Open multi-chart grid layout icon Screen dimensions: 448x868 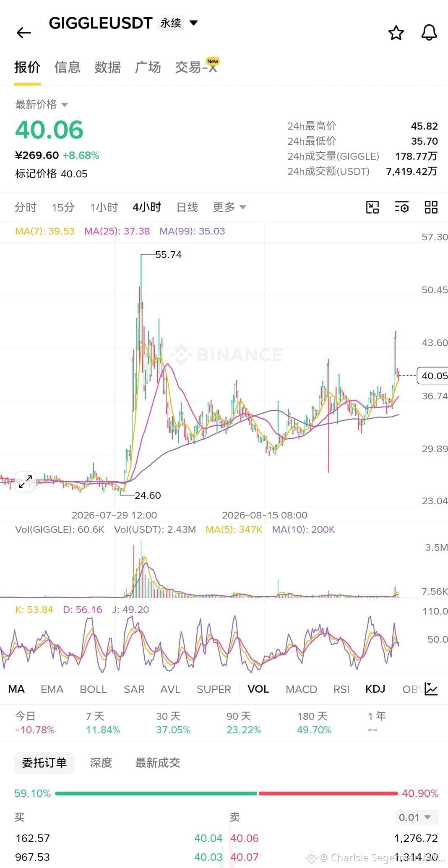(431, 207)
